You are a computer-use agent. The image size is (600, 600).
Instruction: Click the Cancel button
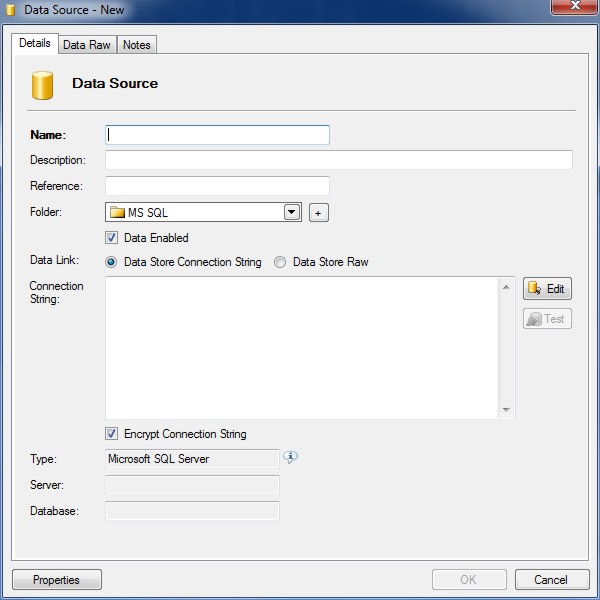551,579
